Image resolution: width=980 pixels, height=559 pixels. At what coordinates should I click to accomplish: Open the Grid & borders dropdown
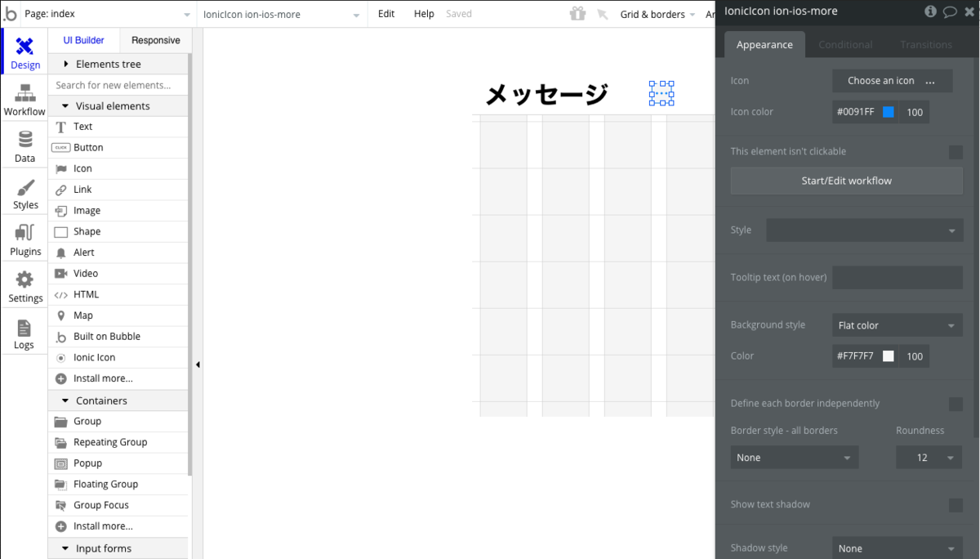tap(657, 15)
